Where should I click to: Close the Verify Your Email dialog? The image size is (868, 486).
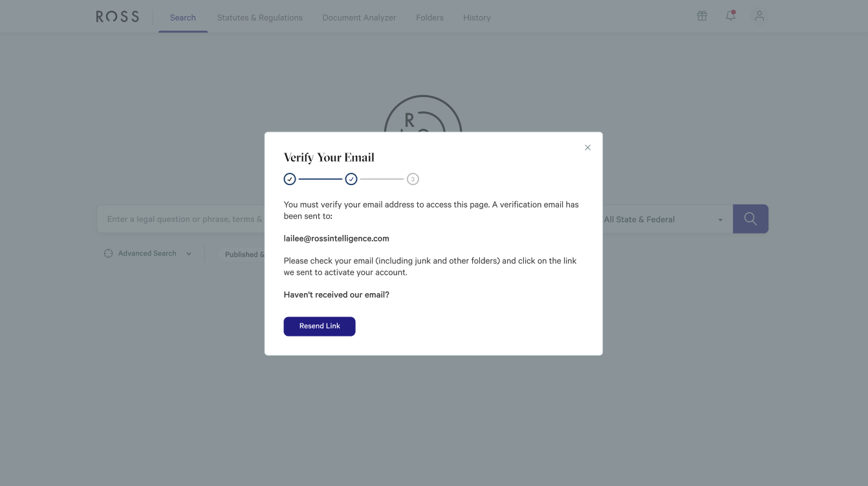click(x=587, y=148)
